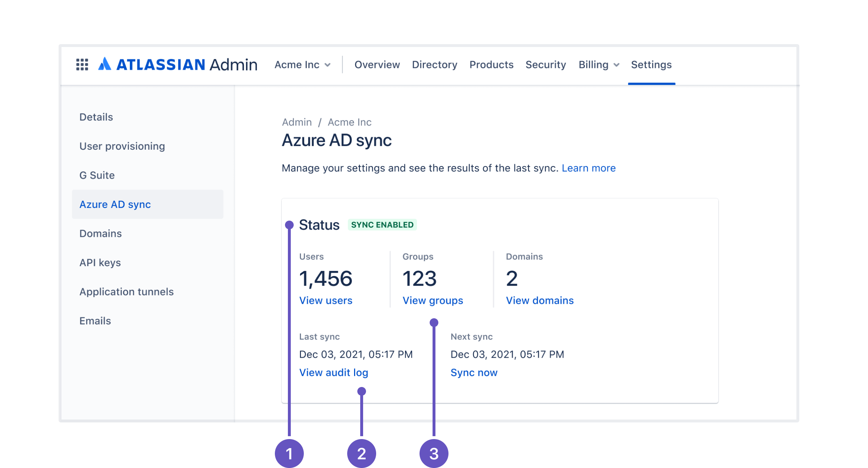Expand the Billing dropdown menu
This screenshot has width=868, height=468.
(x=599, y=65)
